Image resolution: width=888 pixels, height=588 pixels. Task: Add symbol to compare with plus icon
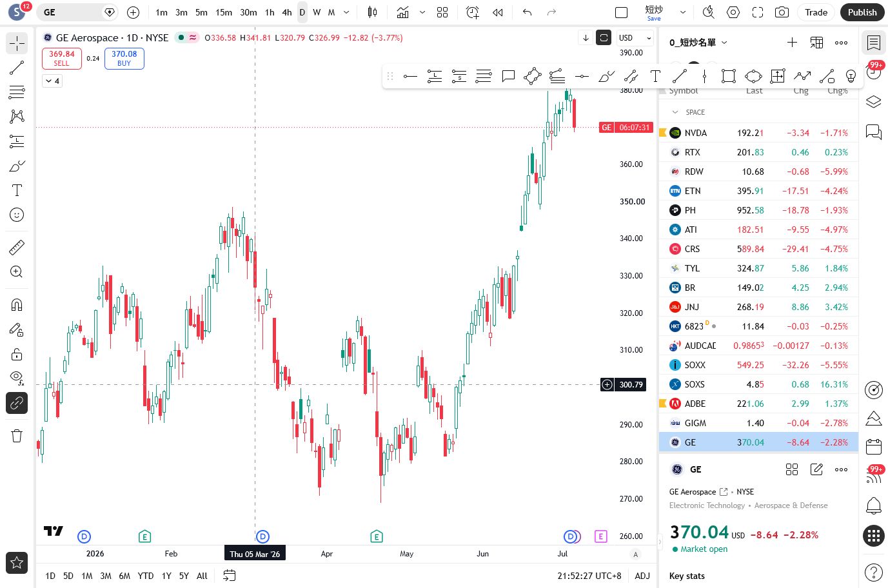click(x=133, y=12)
